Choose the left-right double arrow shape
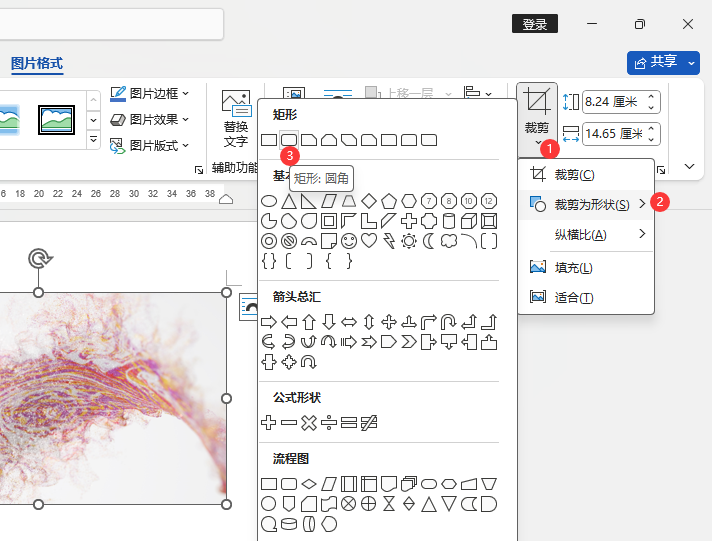The image size is (712, 541). [349, 323]
